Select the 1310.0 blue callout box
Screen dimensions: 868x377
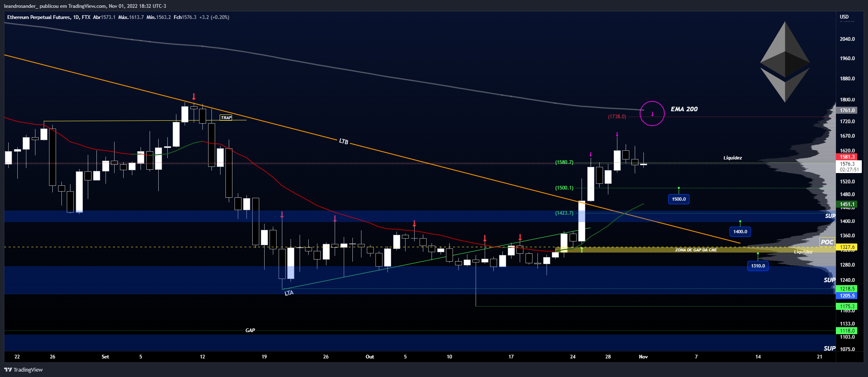758,266
